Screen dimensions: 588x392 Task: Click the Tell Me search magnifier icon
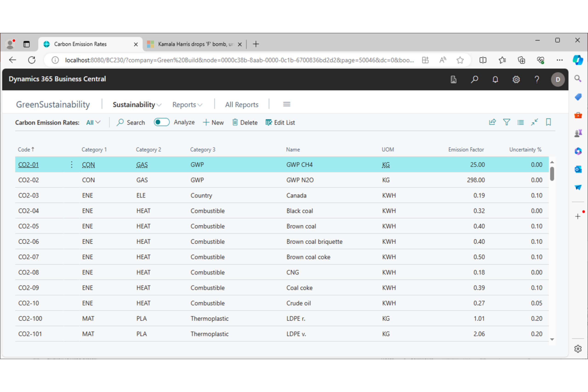474,79
